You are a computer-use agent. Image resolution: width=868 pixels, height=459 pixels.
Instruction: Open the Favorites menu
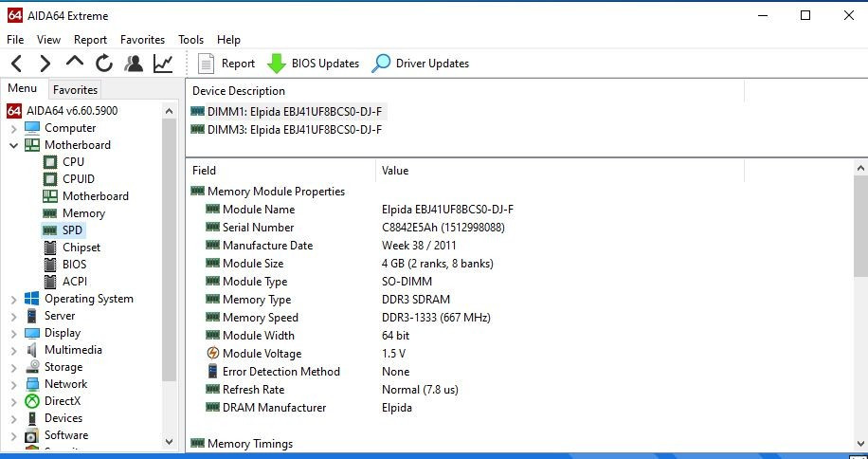click(x=142, y=40)
